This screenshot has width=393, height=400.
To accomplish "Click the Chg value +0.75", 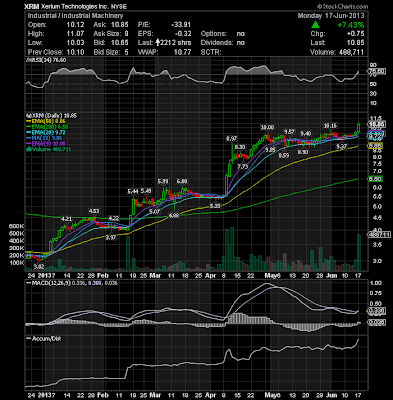I will (355, 34).
